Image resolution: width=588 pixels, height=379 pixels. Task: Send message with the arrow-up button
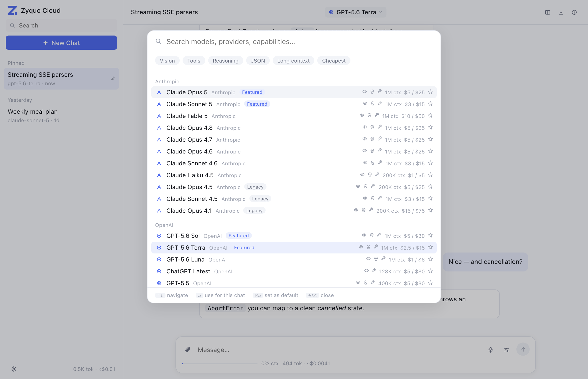(523, 349)
